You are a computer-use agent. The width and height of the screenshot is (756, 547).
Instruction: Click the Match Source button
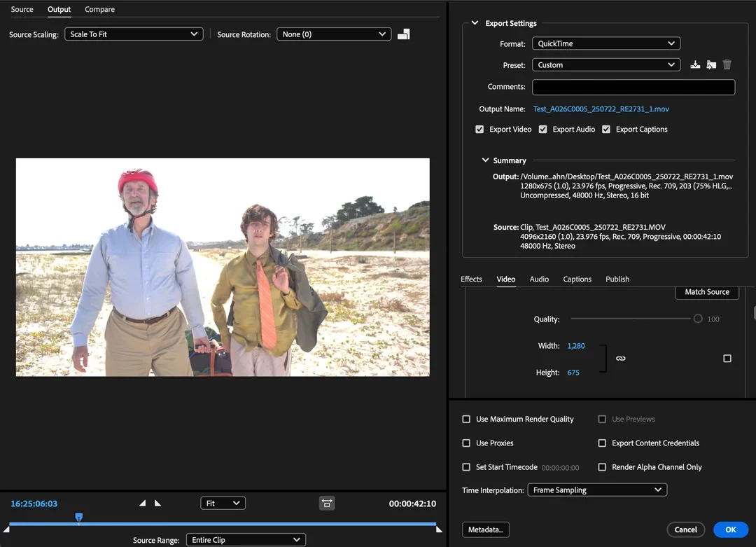tap(706, 292)
